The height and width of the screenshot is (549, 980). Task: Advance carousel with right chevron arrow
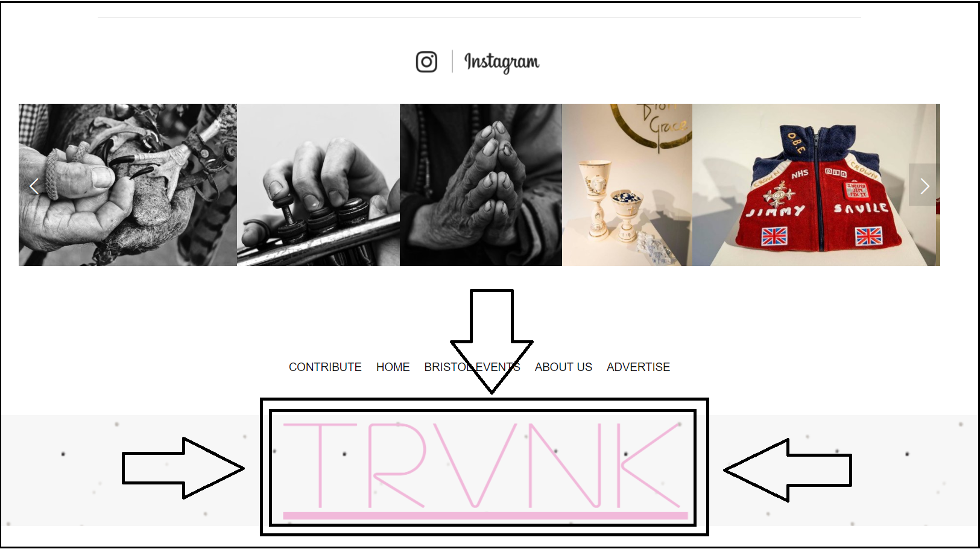point(925,186)
